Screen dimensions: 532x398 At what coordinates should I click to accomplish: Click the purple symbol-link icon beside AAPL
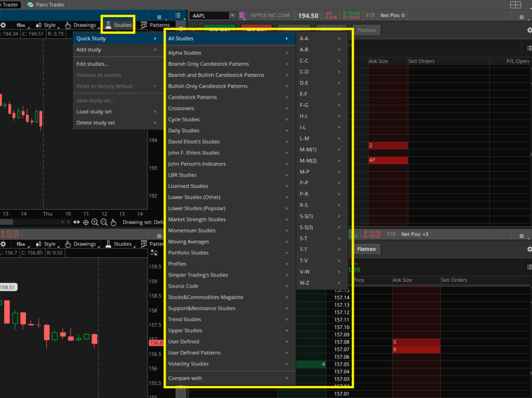(x=242, y=15)
